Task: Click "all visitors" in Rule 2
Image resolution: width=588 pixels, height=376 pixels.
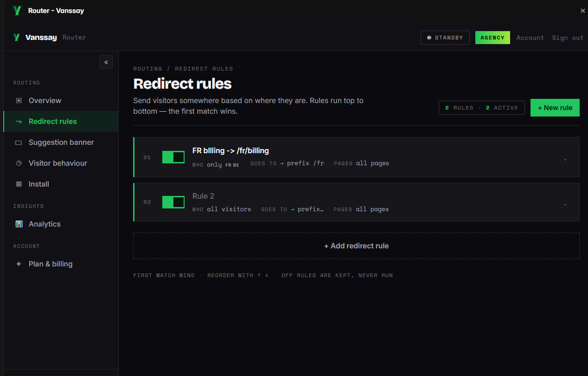Action: [229, 209]
